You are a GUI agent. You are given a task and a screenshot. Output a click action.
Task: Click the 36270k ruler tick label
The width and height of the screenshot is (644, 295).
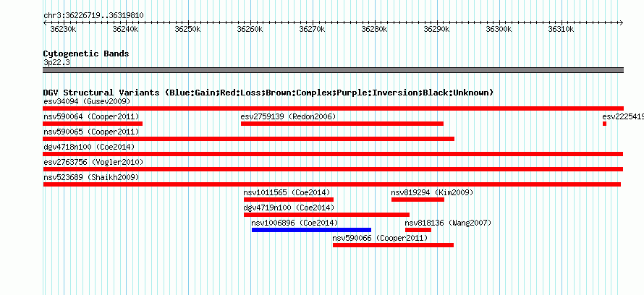[x=312, y=30]
